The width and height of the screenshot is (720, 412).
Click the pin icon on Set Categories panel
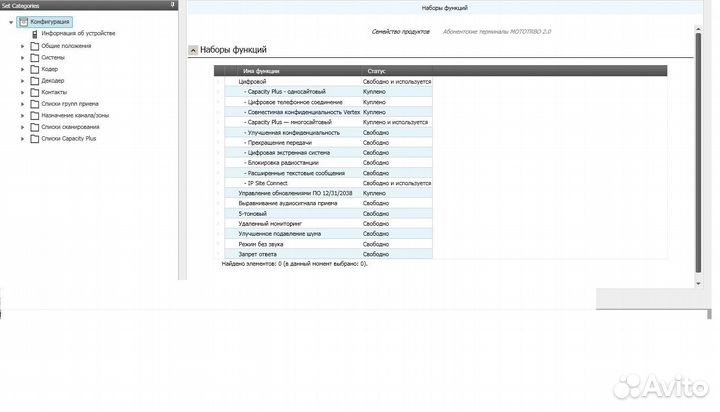click(x=172, y=5)
